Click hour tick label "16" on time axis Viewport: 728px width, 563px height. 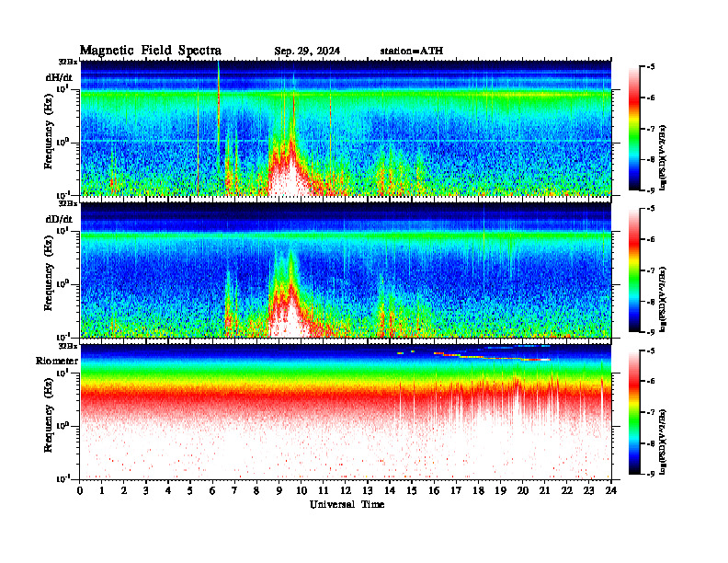pos(434,490)
